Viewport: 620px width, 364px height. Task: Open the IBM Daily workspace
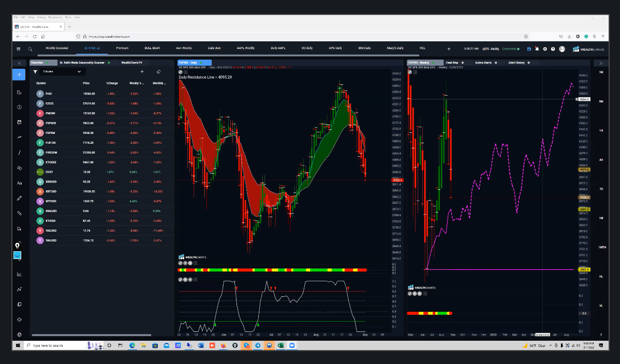click(x=364, y=48)
